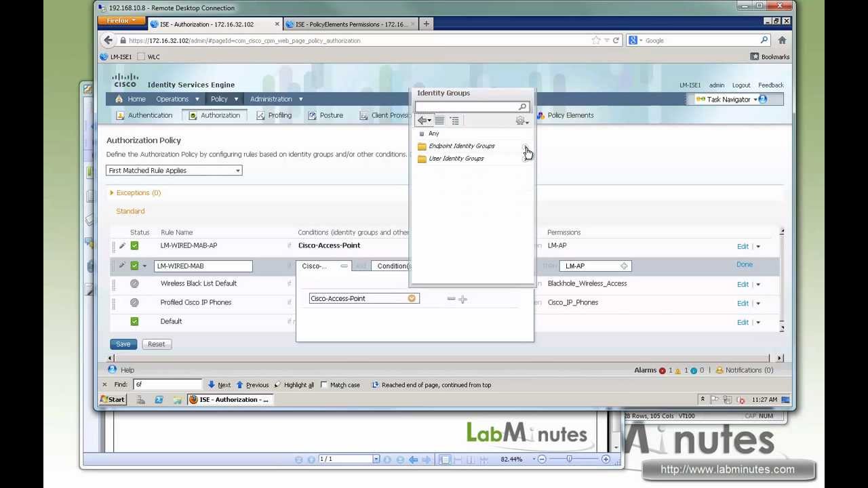Toggle status checkbox of LM-WIRED-MAB rule
Viewport: 868px width, 488px height.
click(134, 266)
